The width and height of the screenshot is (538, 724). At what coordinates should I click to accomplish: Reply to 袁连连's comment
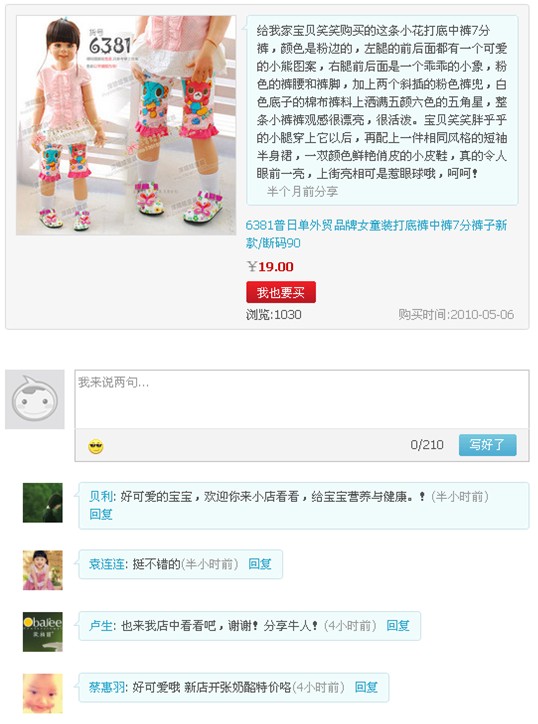point(260,564)
